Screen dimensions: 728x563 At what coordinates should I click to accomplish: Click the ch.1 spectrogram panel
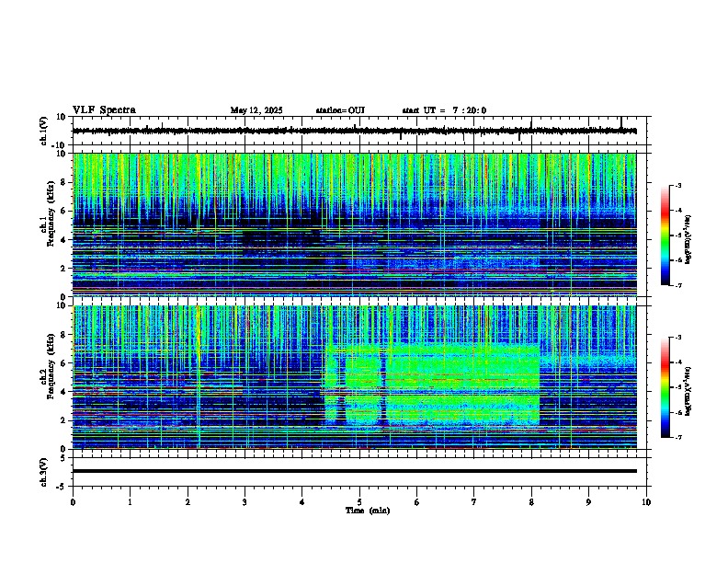coord(354,224)
